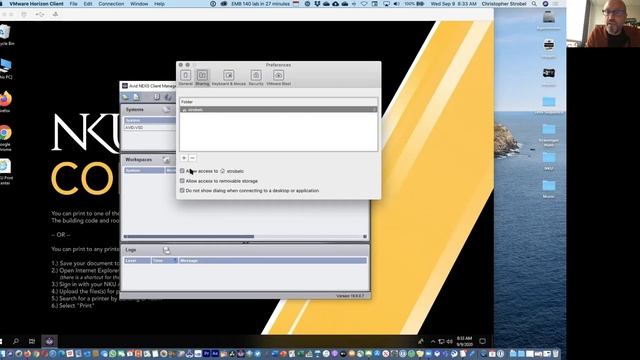Image resolution: width=640 pixels, height=360 pixels.
Task: Click first toolbar icon in Avid NEXIS window
Action: [x=125, y=97]
